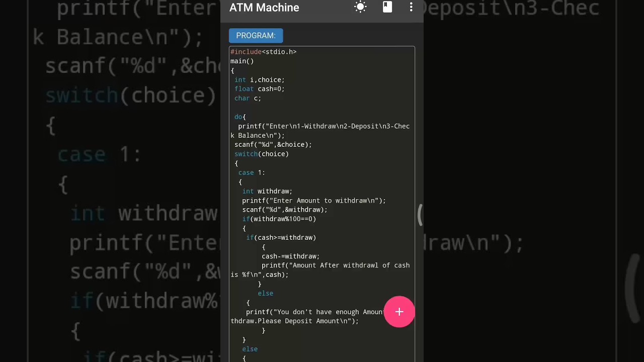The height and width of the screenshot is (362, 644).
Task: Click the 'int i,choice;' line
Action: (x=260, y=80)
